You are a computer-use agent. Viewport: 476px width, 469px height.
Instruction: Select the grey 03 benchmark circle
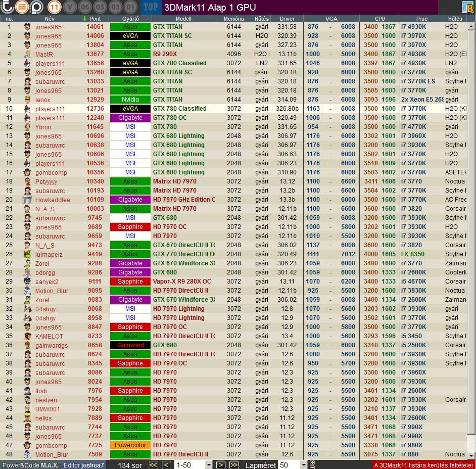(x=115, y=7)
